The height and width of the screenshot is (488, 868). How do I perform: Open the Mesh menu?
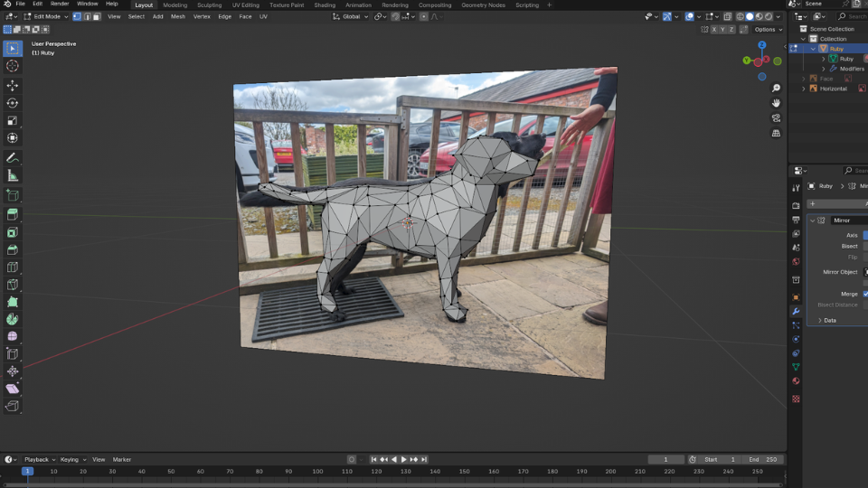[178, 16]
